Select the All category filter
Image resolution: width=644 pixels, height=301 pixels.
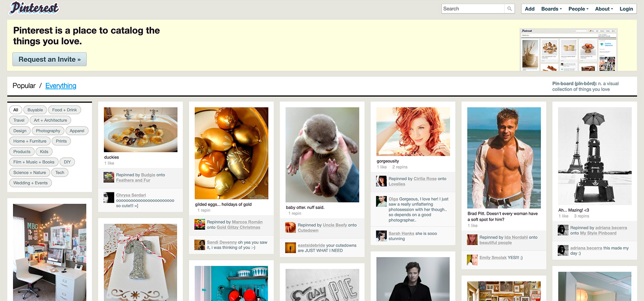click(x=16, y=110)
